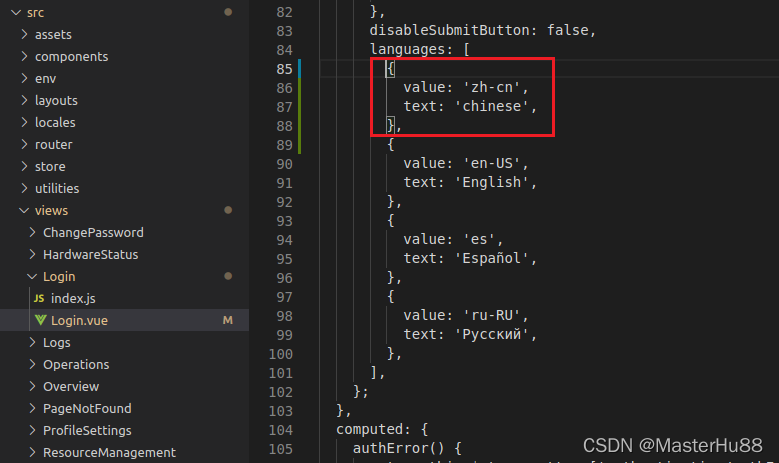Viewport: 779px width, 463px height.
Task: Click the languages array key
Action: coord(407,49)
